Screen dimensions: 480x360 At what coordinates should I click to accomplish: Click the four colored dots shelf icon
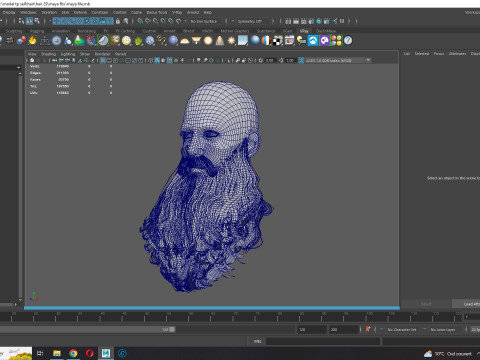click(336, 41)
